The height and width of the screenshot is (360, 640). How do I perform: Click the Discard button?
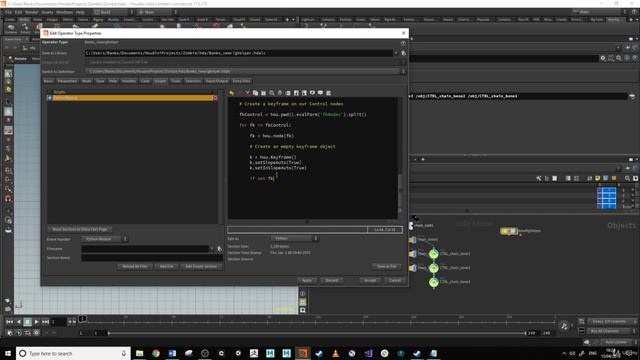click(331, 280)
